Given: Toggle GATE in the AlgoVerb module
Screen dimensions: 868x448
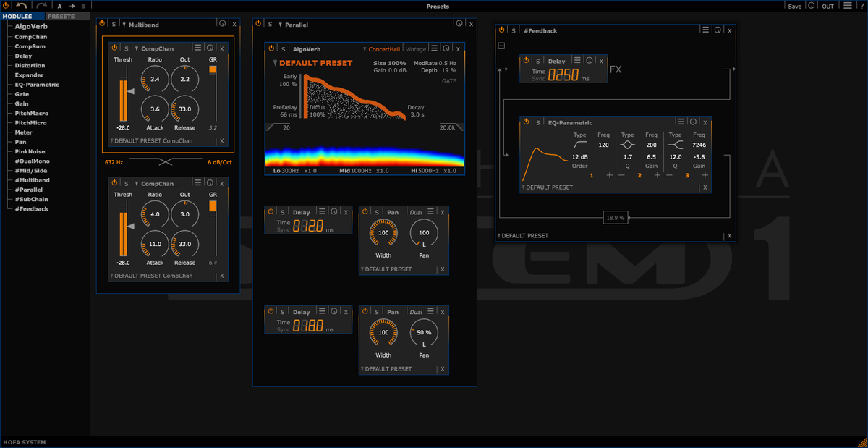Looking at the screenshot, I should point(448,82).
